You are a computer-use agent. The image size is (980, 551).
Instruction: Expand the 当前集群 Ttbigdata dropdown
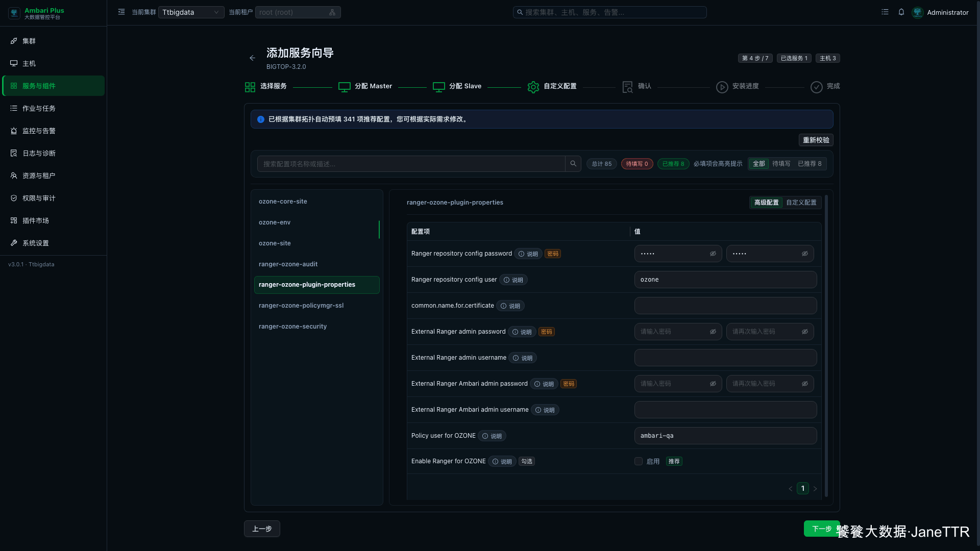pyautogui.click(x=191, y=12)
